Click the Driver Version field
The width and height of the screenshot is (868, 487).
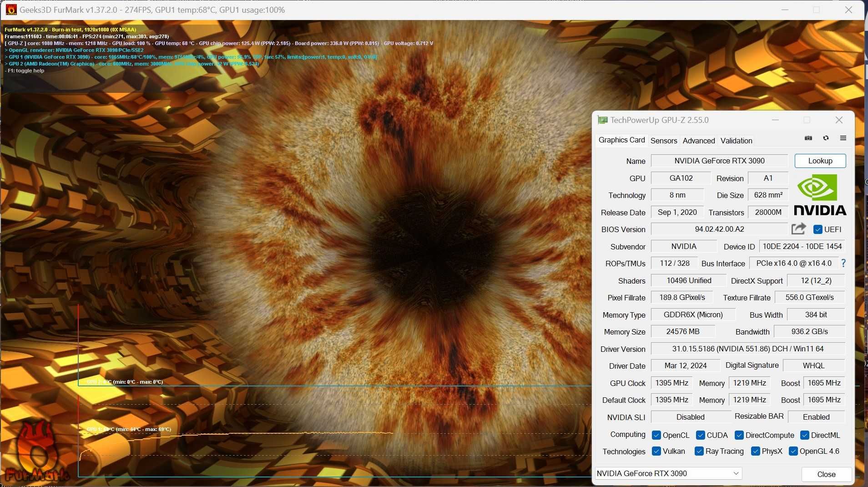pos(748,349)
